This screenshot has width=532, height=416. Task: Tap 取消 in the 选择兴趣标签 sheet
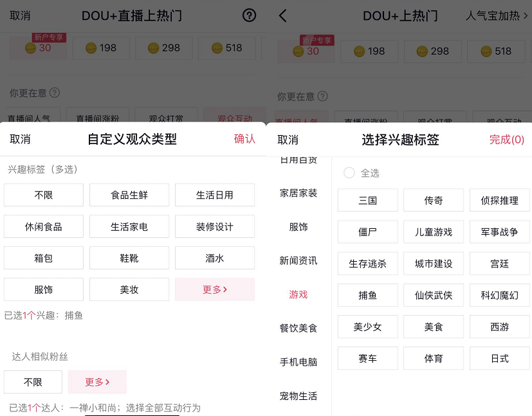click(288, 140)
